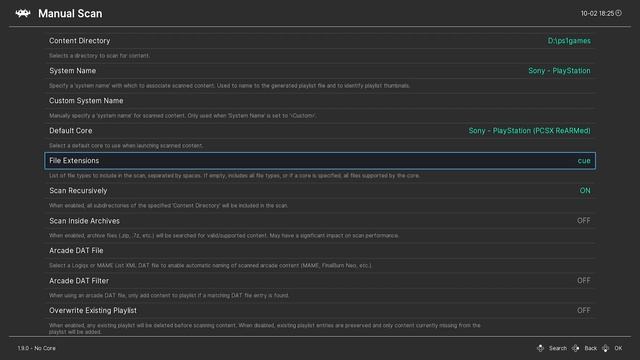Select the Scan Recursively entry
The height and width of the screenshot is (360, 640).
point(320,191)
